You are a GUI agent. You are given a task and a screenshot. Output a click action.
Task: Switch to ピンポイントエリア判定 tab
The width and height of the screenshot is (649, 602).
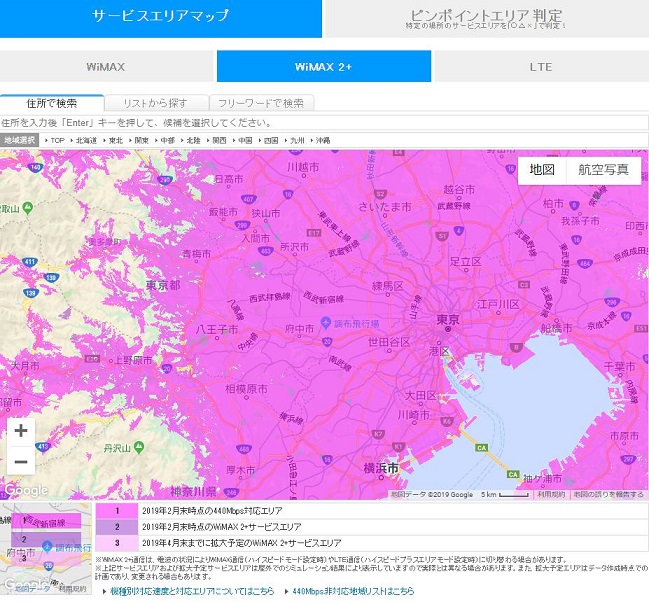[487, 18]
